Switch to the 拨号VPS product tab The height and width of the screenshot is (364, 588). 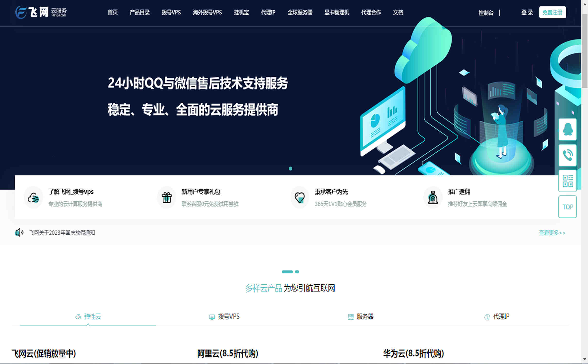[227, 317]
